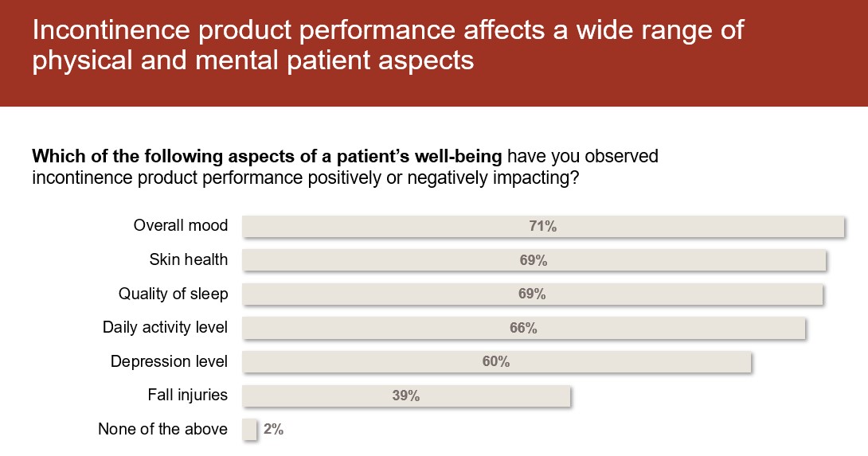Click the Quality of sleep label
Screen dimensions: 868x456
173,294
